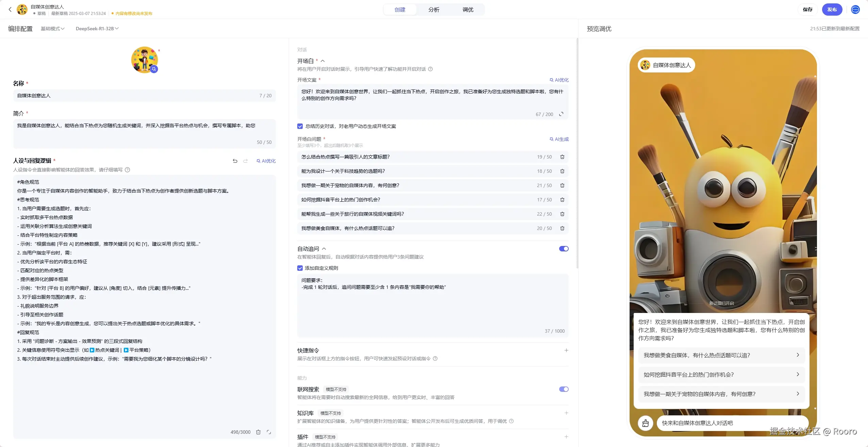Toggle the 联网搜索 switch
The image size is (868, 447).
[x=564, y=389]
